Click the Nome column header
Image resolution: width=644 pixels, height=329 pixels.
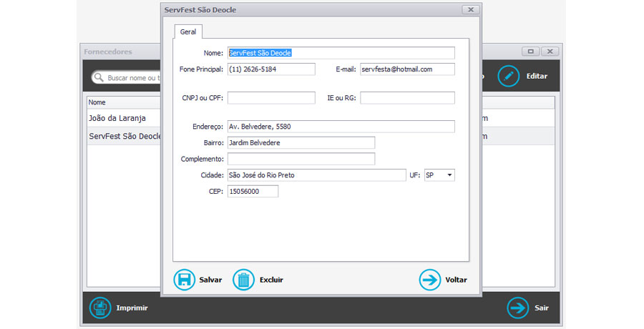point(124,102)
